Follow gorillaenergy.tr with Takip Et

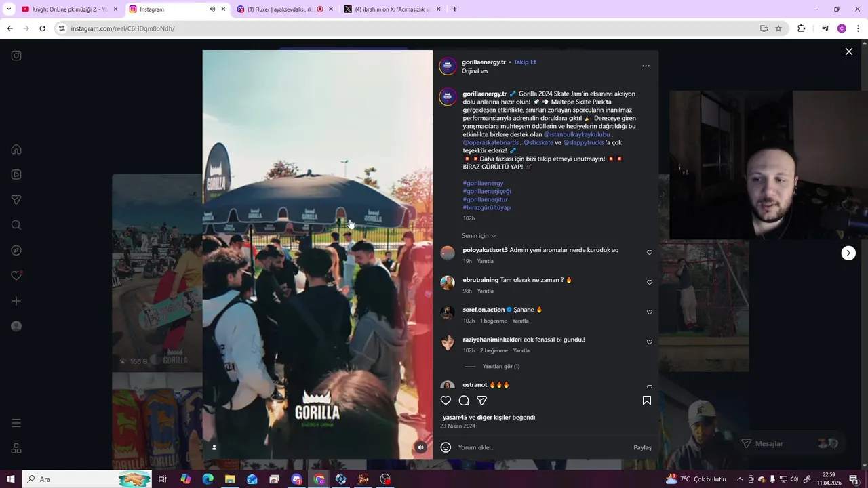(525, 62)
